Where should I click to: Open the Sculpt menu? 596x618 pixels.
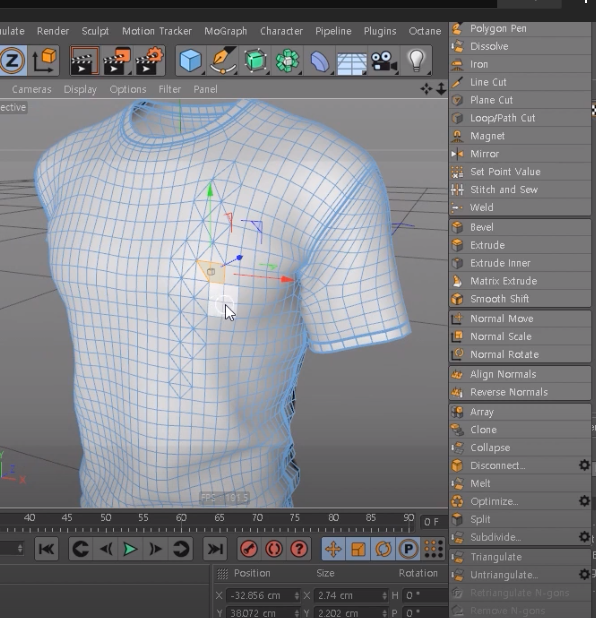click(x=95, y=31)
